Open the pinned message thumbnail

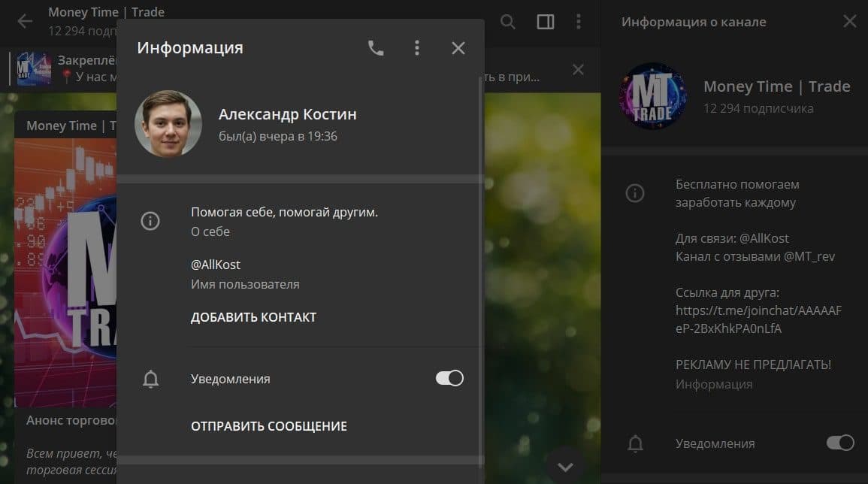coord(34,68)
